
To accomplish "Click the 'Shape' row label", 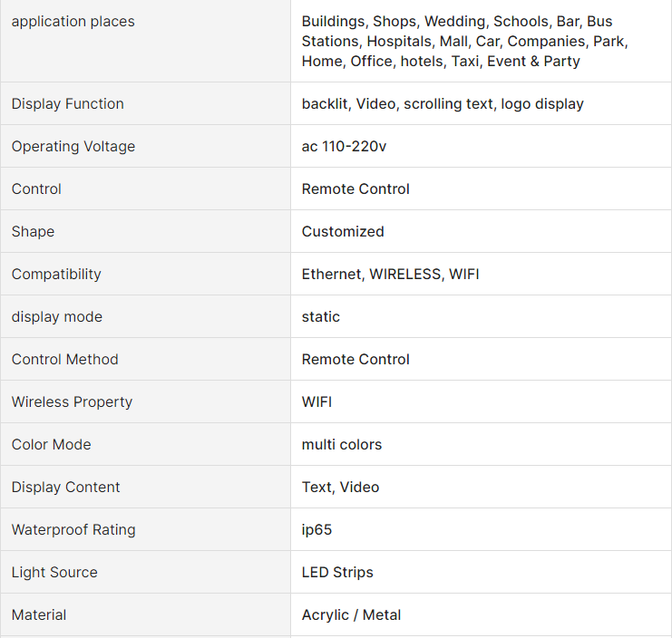I will [x=33, y=232].
